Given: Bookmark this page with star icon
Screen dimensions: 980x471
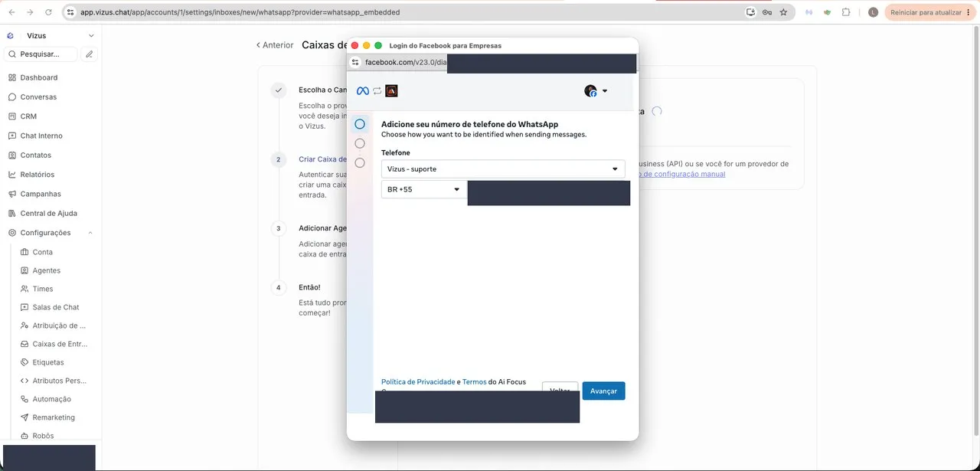Looking at the screenshot, I should (x=783, y=12).
